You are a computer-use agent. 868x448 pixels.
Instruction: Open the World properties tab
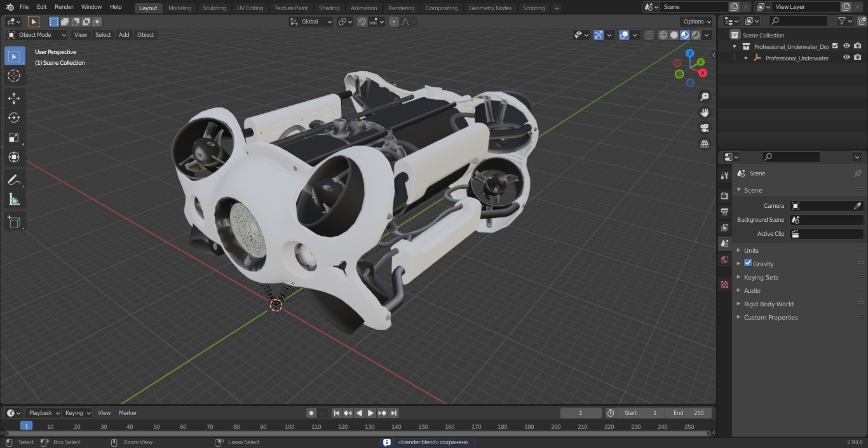click(724, 260)
